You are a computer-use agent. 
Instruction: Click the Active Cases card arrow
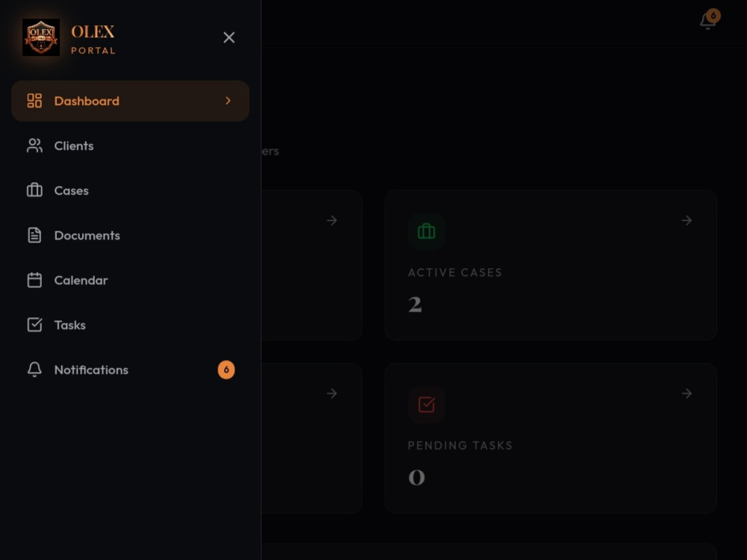click(x=686, y=220)
